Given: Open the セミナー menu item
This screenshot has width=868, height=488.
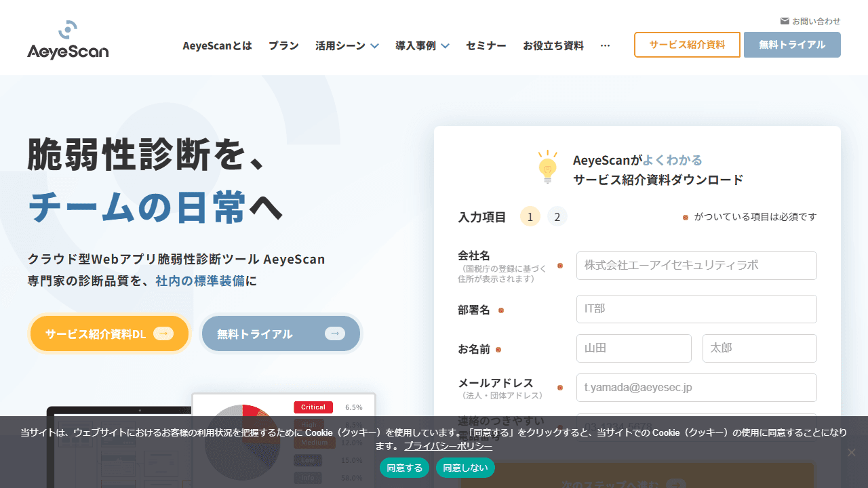Looking at the screenshot, I should (486, 45).
